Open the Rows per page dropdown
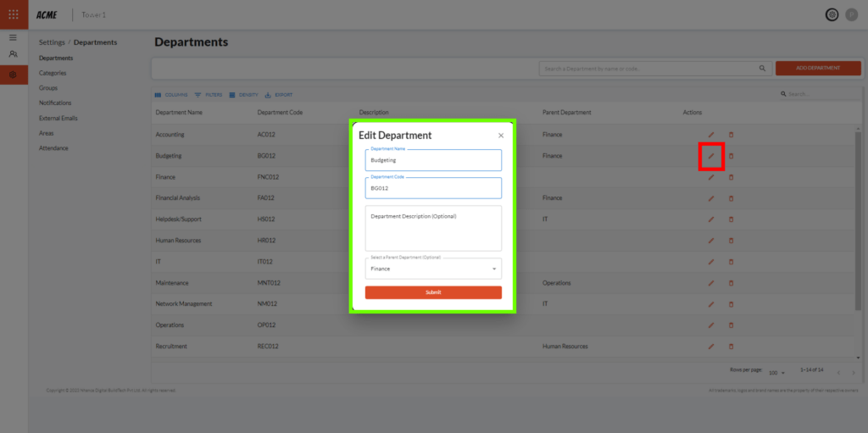The image size is (868, 433). pyautogui.click(x=777, y=372)
